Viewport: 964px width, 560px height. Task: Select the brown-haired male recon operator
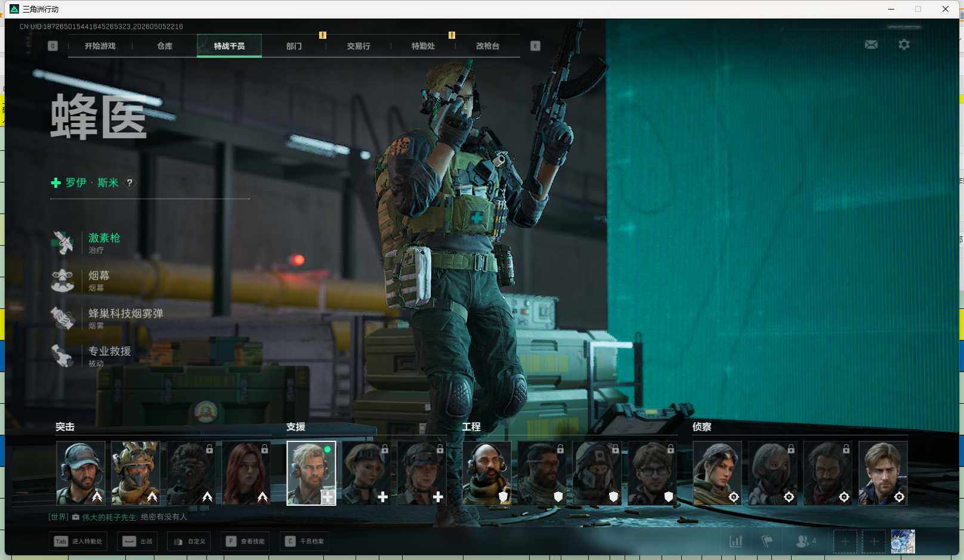click(883, 473)
